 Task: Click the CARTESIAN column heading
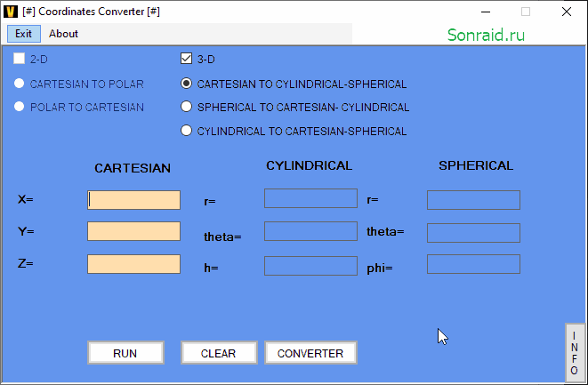pyautogui.click(x=133, y=168)
